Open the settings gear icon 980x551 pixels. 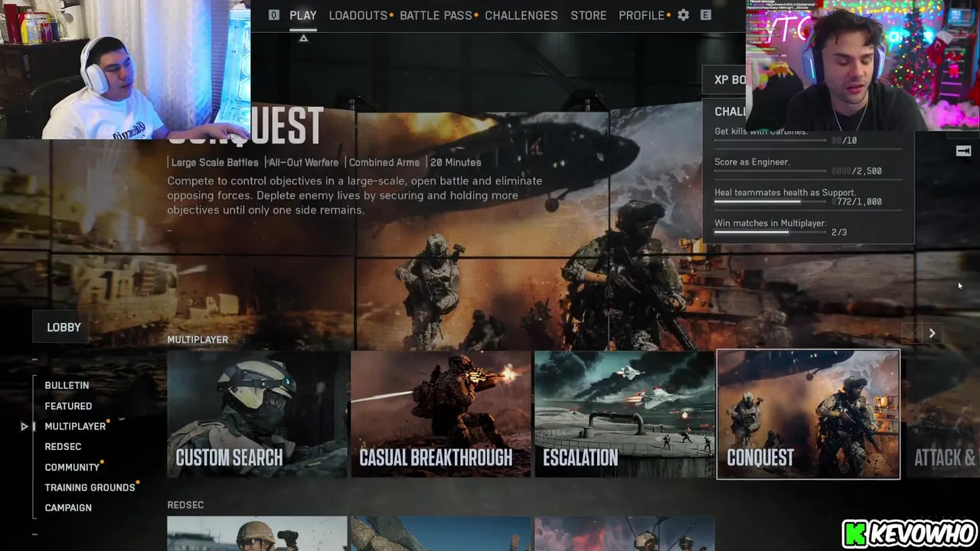click(683, 15)
